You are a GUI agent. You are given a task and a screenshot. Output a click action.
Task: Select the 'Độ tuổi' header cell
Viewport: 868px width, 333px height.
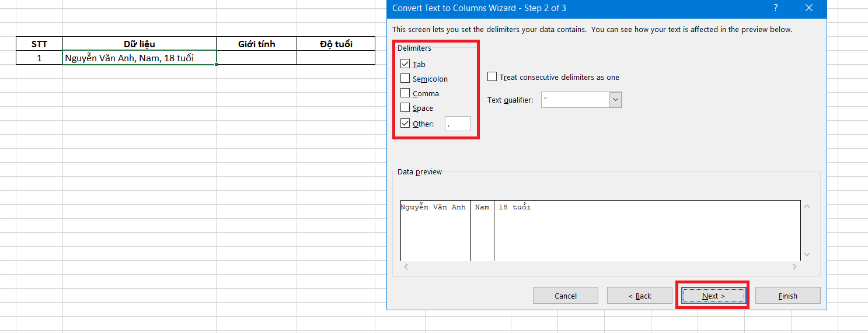[x=336, y=44]
